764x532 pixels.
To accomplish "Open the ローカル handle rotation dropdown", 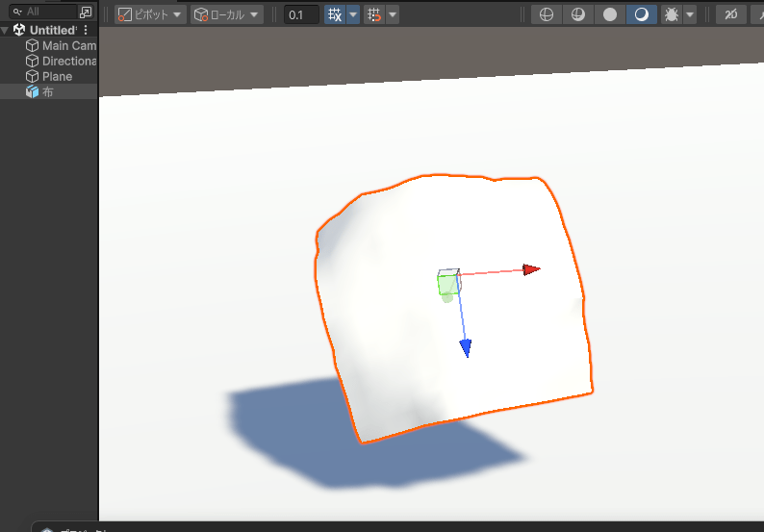I will coord(226,15).
